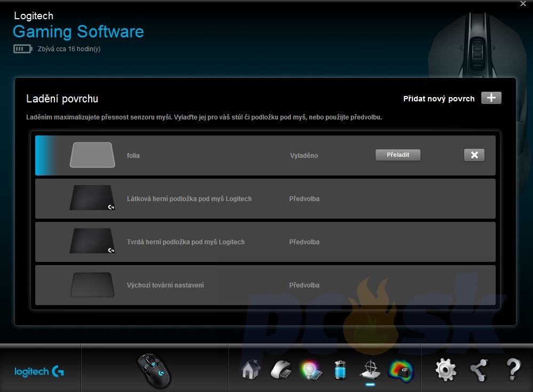
Task: Click the mouse device image in bottom bar
Action: pyautogui.click(x=154, y=370)
